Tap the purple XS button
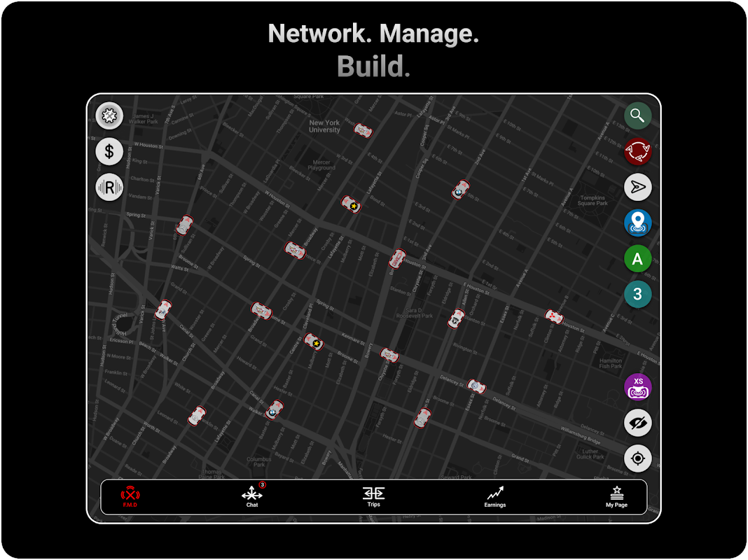 [x=638, y=387]
